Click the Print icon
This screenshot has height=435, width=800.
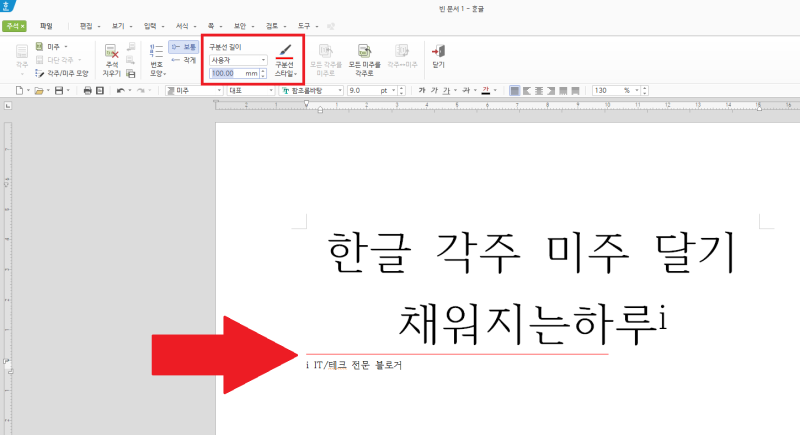click(88, 91)
